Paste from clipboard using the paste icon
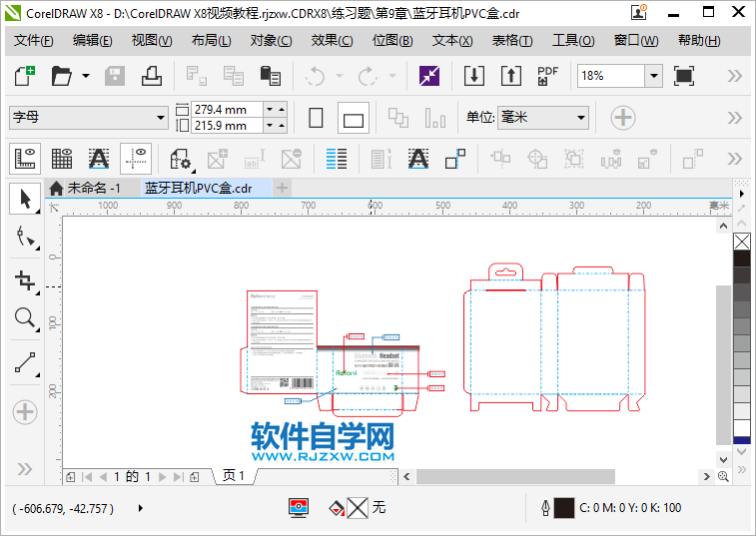 coord(271,76)
